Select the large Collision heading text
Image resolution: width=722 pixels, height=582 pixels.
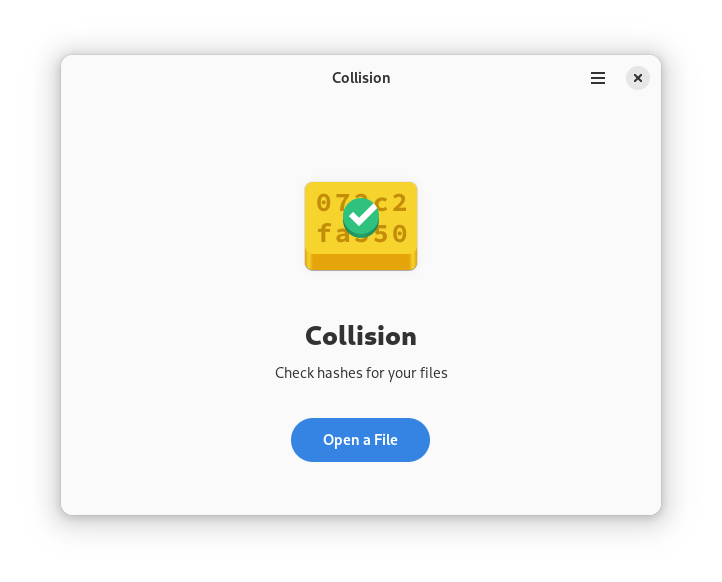[361, 336]
